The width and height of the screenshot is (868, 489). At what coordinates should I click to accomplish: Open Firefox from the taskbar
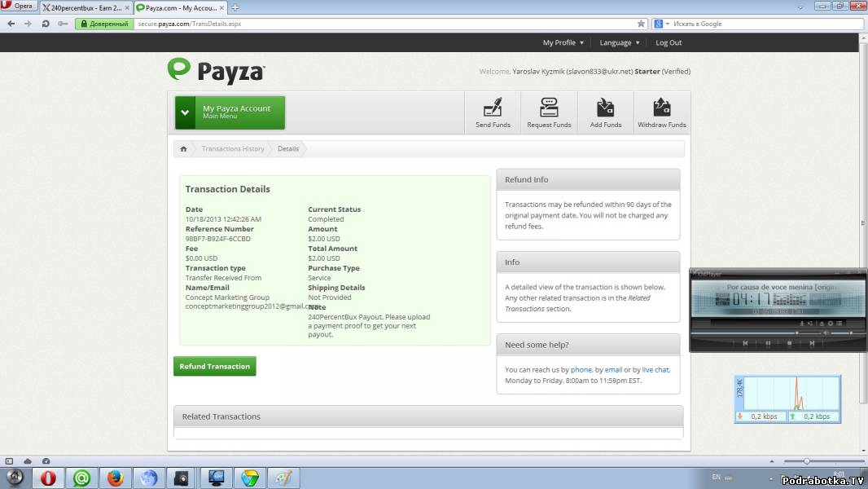coord(114,478)
